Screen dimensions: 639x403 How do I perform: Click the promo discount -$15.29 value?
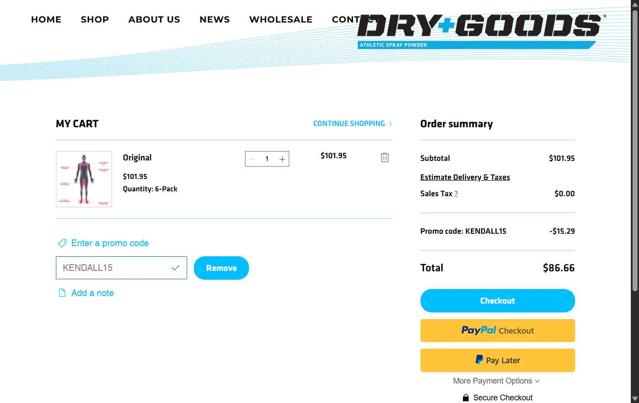click(x=562, y=231)
